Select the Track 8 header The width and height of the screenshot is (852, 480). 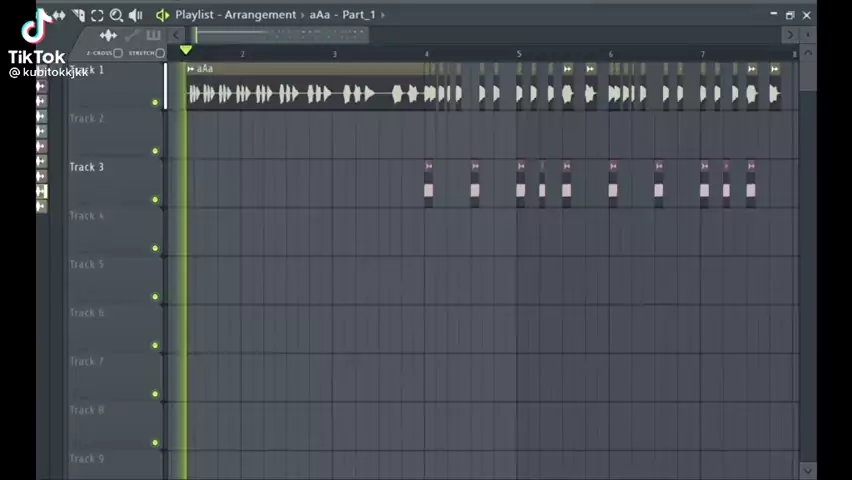coord(116,426)
